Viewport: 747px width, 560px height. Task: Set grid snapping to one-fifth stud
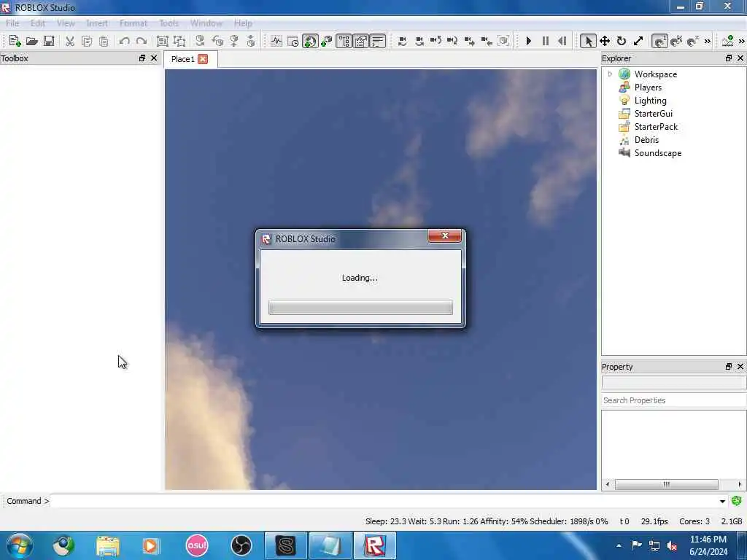coord(676,41)
